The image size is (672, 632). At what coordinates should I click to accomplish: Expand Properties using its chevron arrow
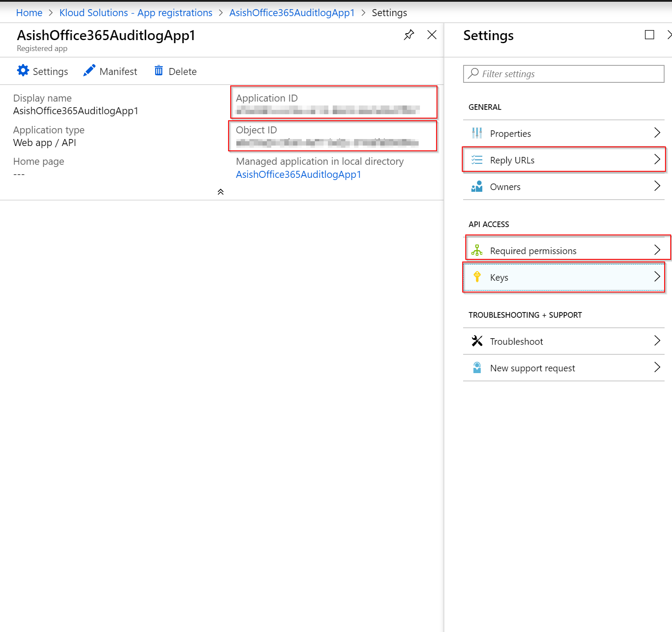[657, 133]
